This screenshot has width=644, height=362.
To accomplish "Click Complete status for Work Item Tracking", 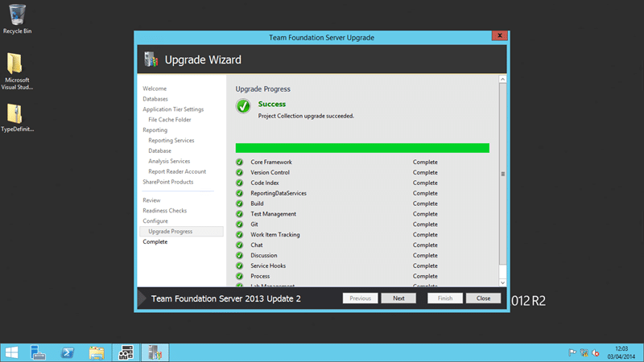I will [x=425, y=235].
